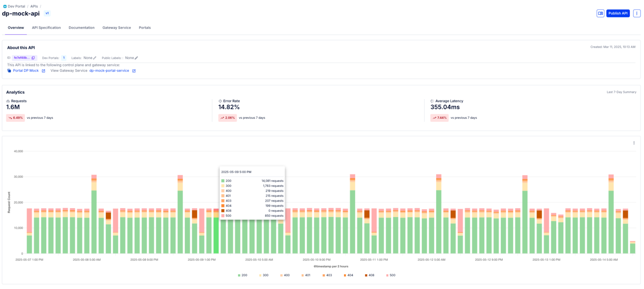Screen dimensions: 644x289
Task: Open the dp-mock-portal-service link
Action: tap(109, 71)
